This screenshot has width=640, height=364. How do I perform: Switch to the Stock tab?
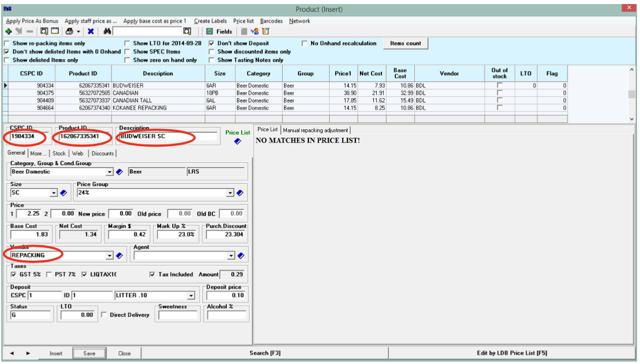pos(59,154)
